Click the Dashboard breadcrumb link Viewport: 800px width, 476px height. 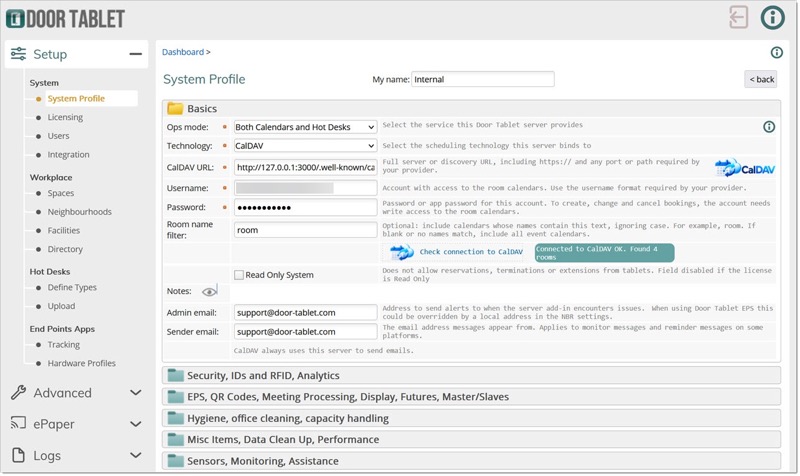click(183, 52)
